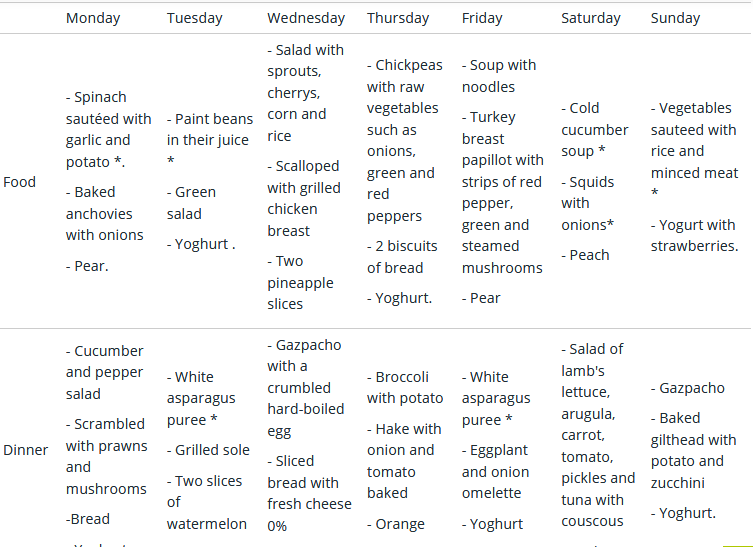The height and width of the screenshot is (547, 753).
Task: Select 'Cucumber and pepper salad' Monday dinner
Action: tap(104, 372)
